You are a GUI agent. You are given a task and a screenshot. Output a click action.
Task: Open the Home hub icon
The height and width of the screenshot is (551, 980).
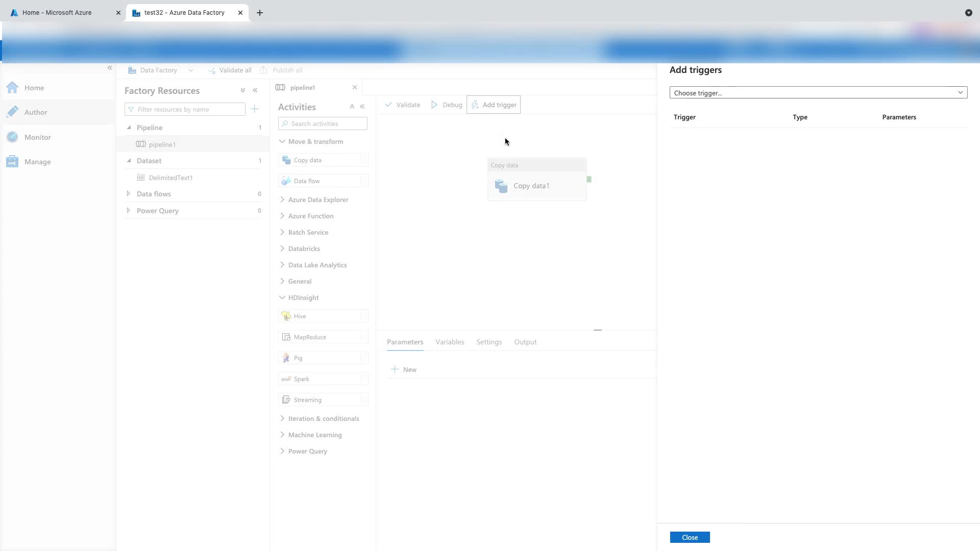12,88
